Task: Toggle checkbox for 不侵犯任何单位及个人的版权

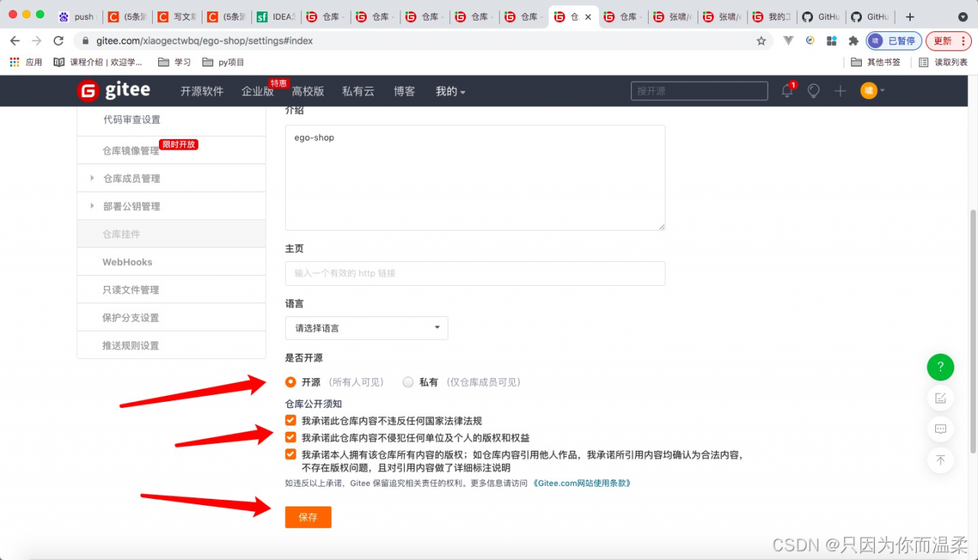Action: [290, 438]
